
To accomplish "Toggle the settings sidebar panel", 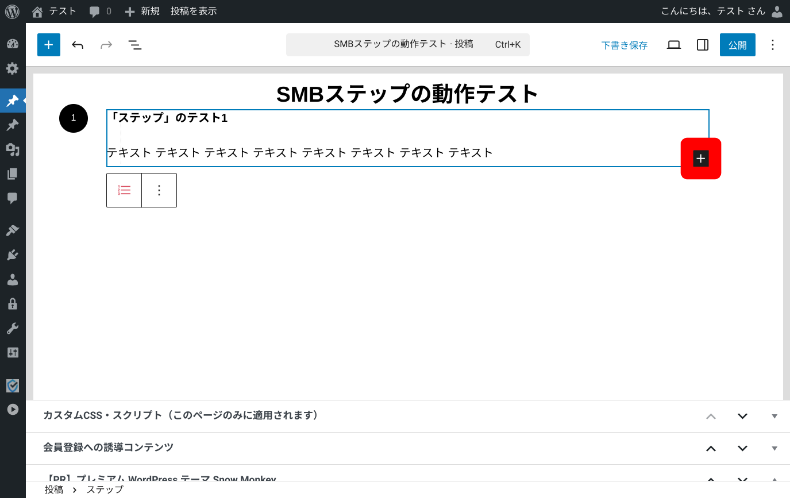I will coord(702,45).
